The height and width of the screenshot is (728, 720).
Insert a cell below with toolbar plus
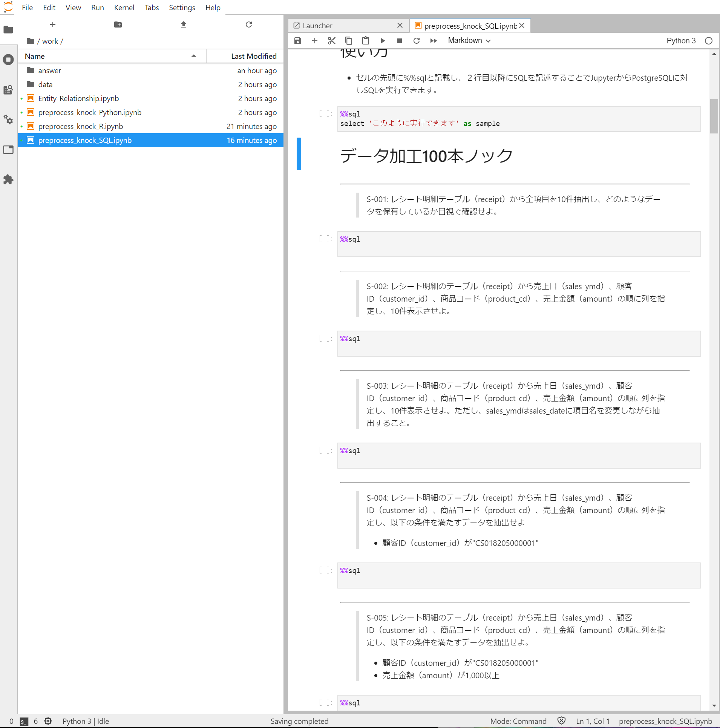click(315, 41)
